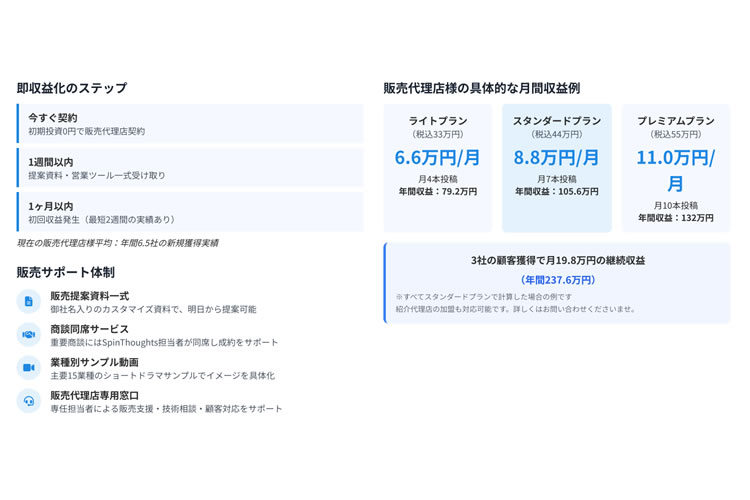750x500 pixels.
Task: Click the blue （年間237.6万円） text
Action: [x=557, y=280]
